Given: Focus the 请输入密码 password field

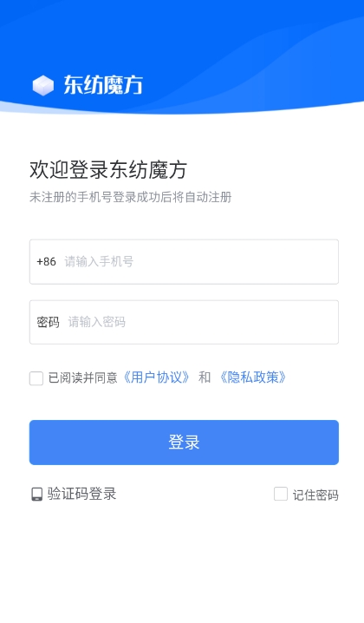Looking at the screenshot, I should (x=184, y=322).
